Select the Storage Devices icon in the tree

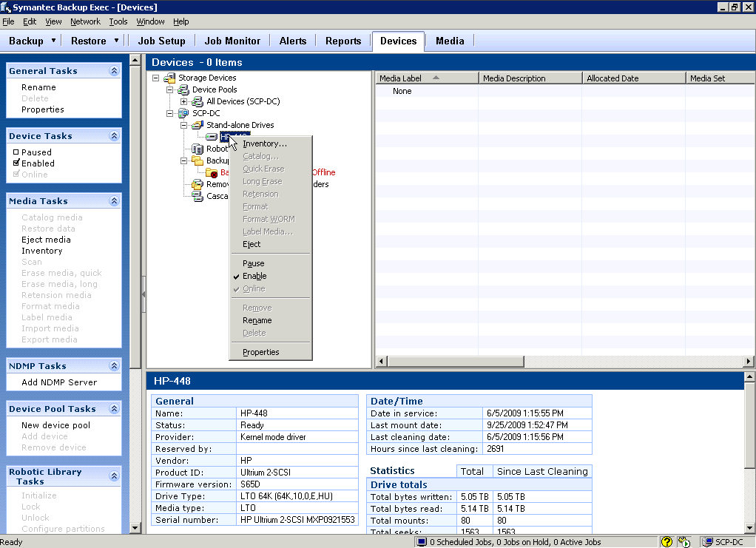click(169, 77)
